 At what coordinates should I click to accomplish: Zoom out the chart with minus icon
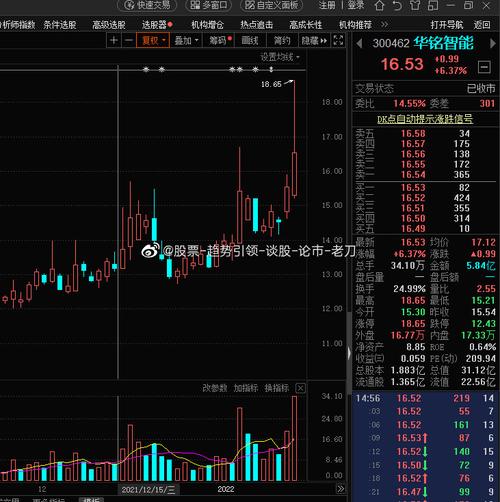128,41
